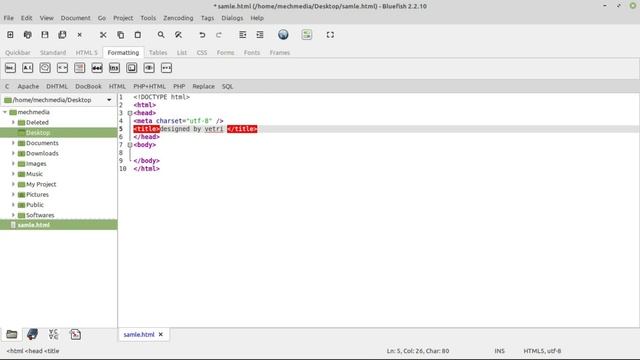Open the bookmarks side panel tab
This screenshot has height=360, width=640.
click(32, 334)
